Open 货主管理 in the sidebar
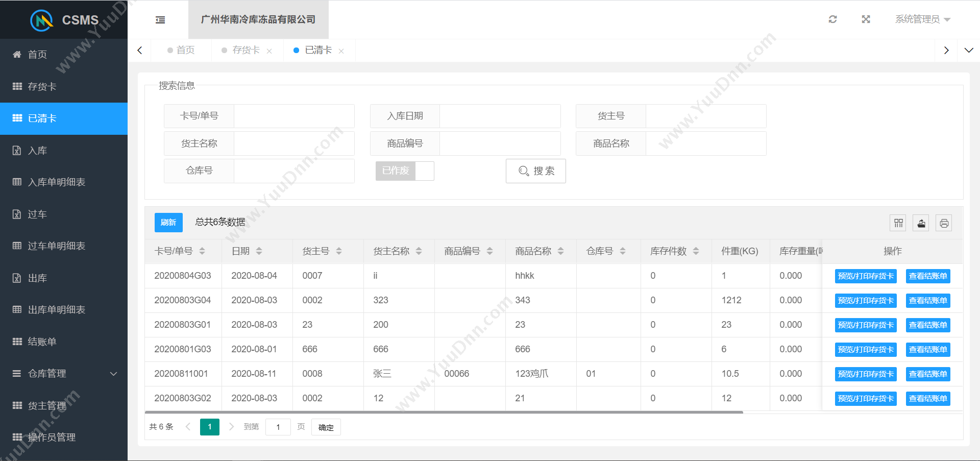The image size is (980, 461). tap(64, 406)
